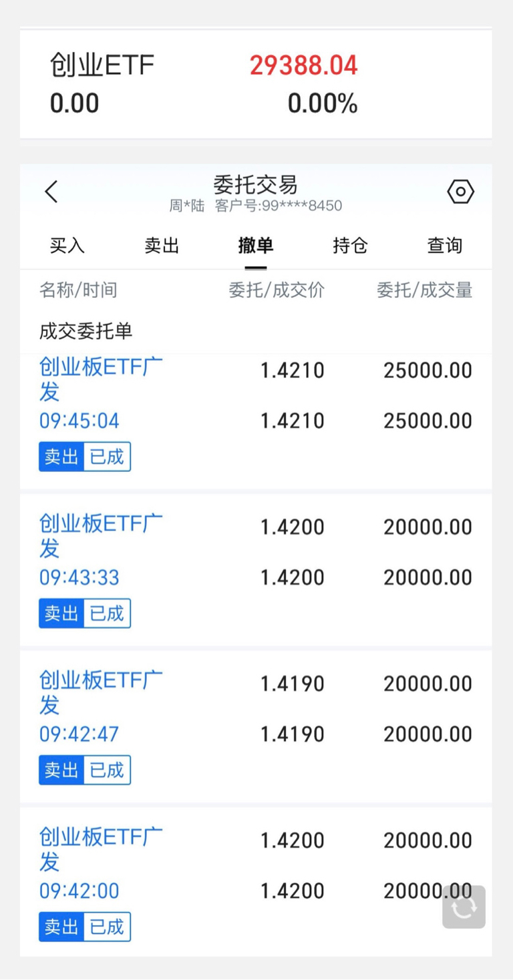This screenshot has height=980, width=513.
Task: Tap the 委托/成交价 column header
Action: (x=277, y=290)
